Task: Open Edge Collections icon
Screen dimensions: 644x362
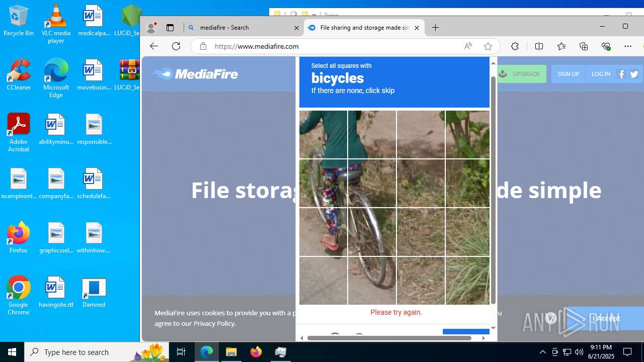Action: click(x=584, y=46)
